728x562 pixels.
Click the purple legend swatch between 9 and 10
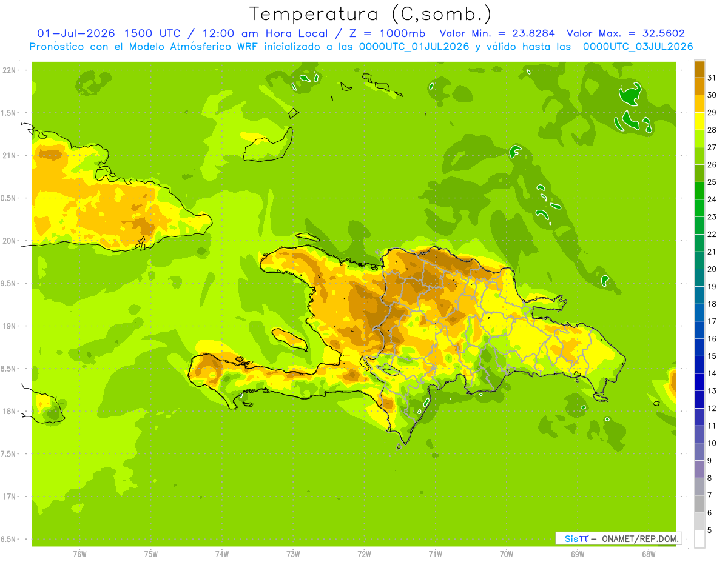pyautogui.click(x=699, y=452)
